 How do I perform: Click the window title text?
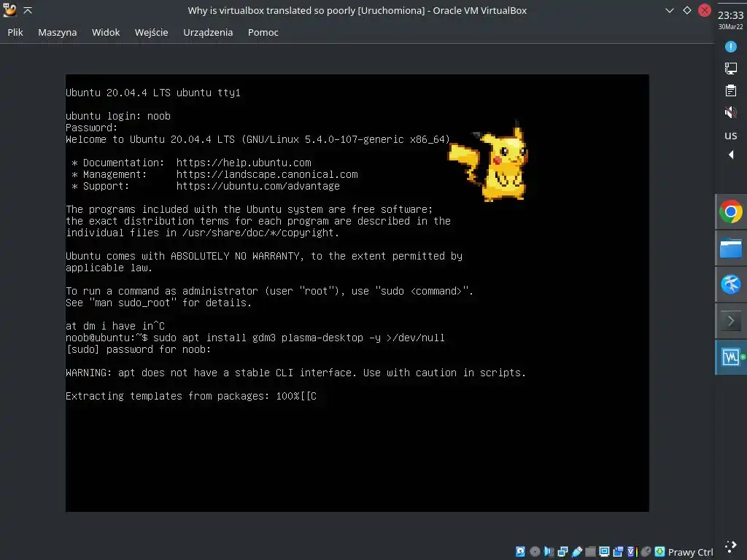click(x=357, y=10)
